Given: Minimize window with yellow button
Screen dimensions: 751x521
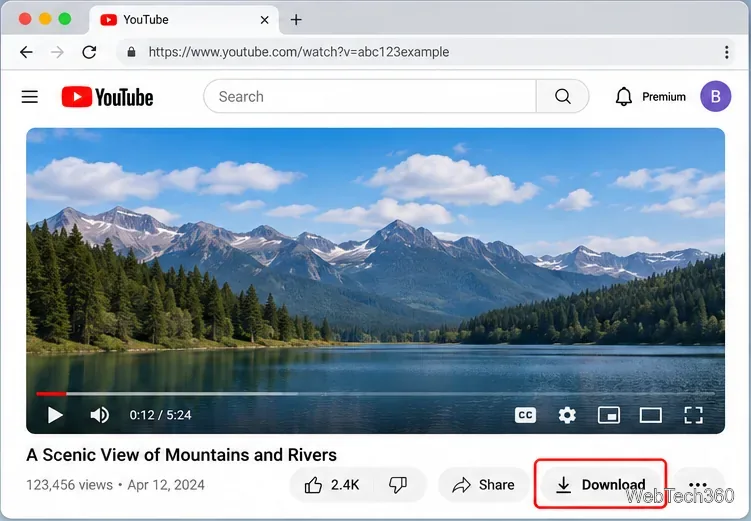Looking at the screenshot, I should (45, 19).
